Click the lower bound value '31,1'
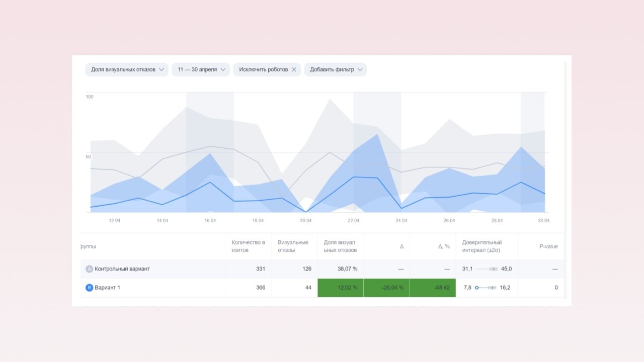 [467, 269]
